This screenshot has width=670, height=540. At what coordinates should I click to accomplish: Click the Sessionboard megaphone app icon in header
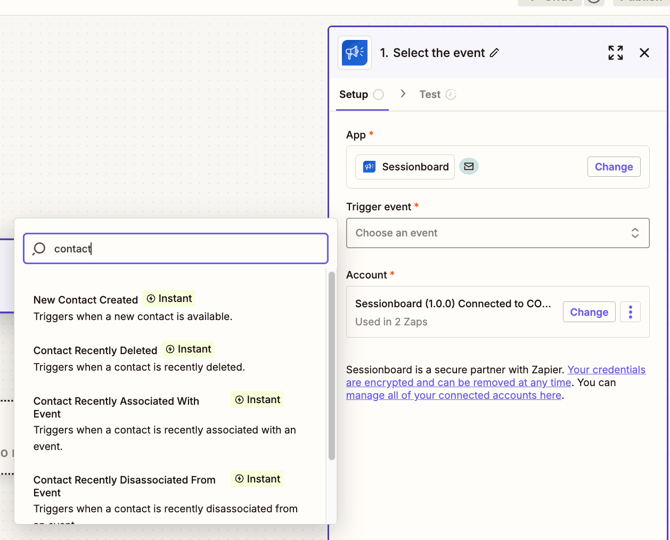[x=354, y=53]
